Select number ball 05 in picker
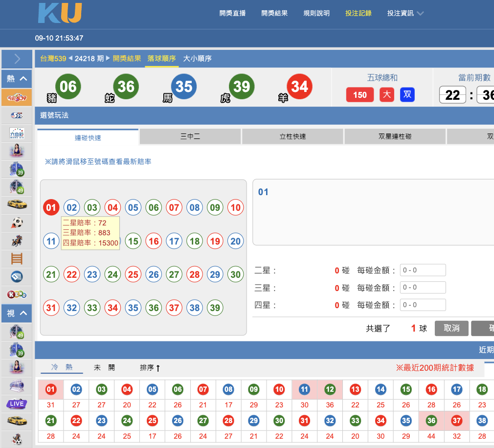This screenshot has height=448, width=494. pos(133,208)
